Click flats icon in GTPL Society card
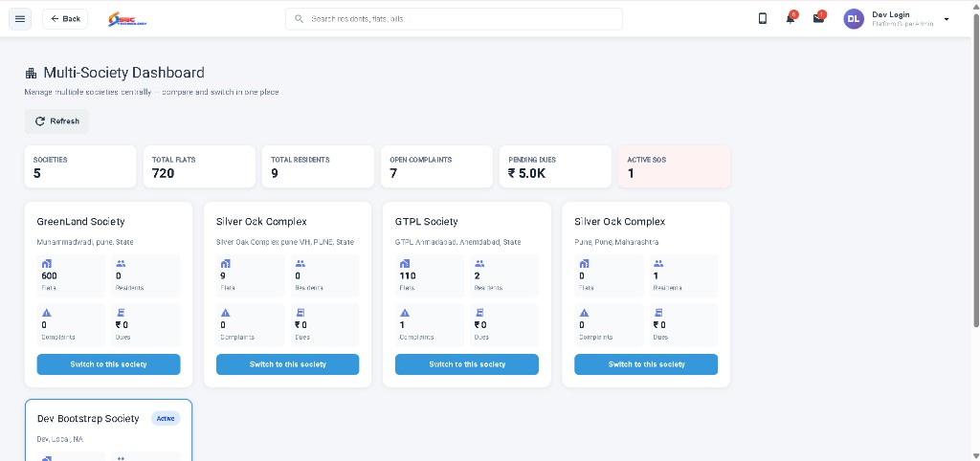Screen dimensions: 980x461 pyautogui.click(x=405, y=264)
